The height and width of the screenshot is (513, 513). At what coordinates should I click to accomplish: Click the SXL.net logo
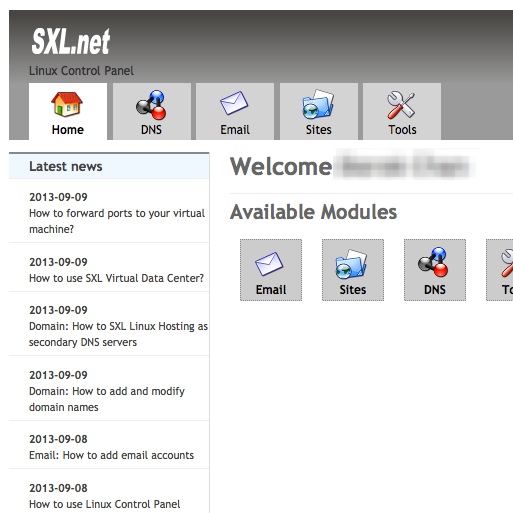71,41
